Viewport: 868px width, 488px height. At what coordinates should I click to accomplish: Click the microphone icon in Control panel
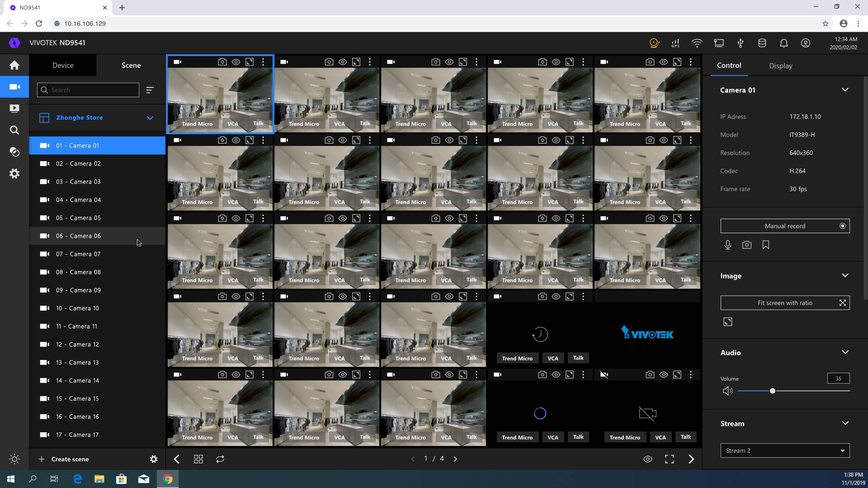[x=727, y=245]
